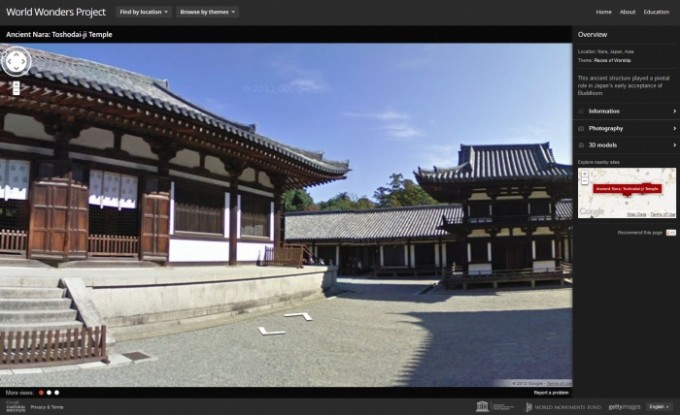680x415 pixels.
Task: Open the Education menu item
Action: 656,12
